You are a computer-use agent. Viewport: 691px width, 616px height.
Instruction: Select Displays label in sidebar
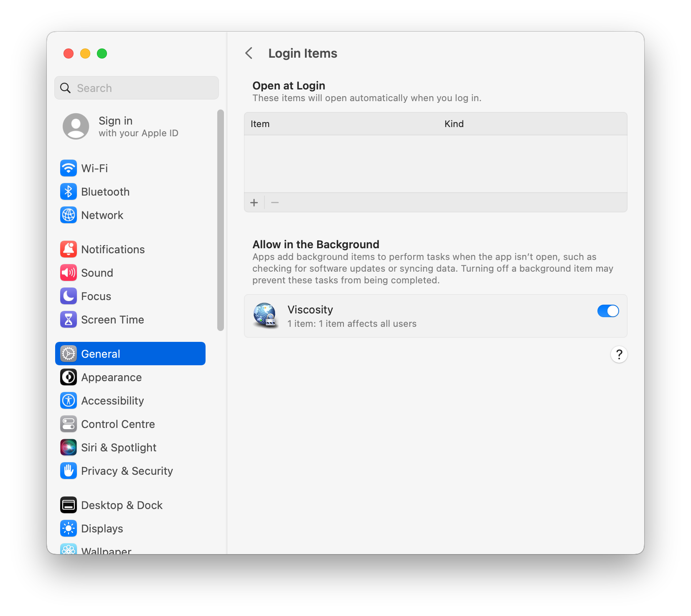pyautogui.click(x=102, y=529)
